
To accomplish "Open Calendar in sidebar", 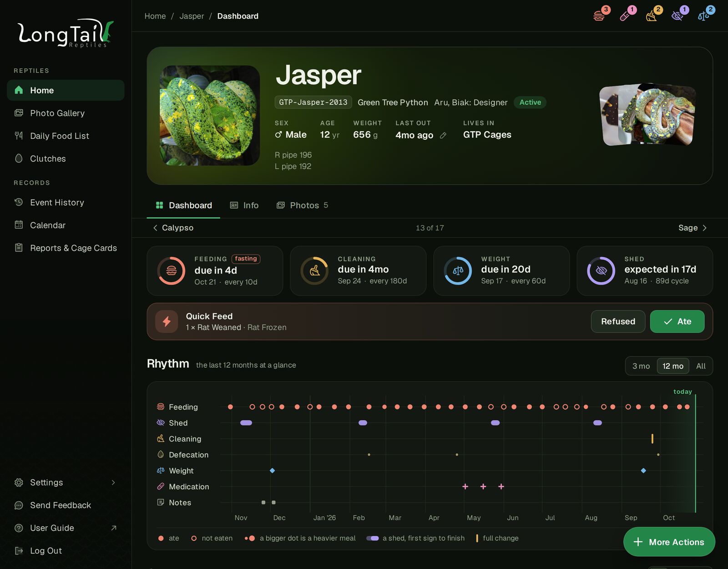I will pyautogui.click(x=66, y=225).
